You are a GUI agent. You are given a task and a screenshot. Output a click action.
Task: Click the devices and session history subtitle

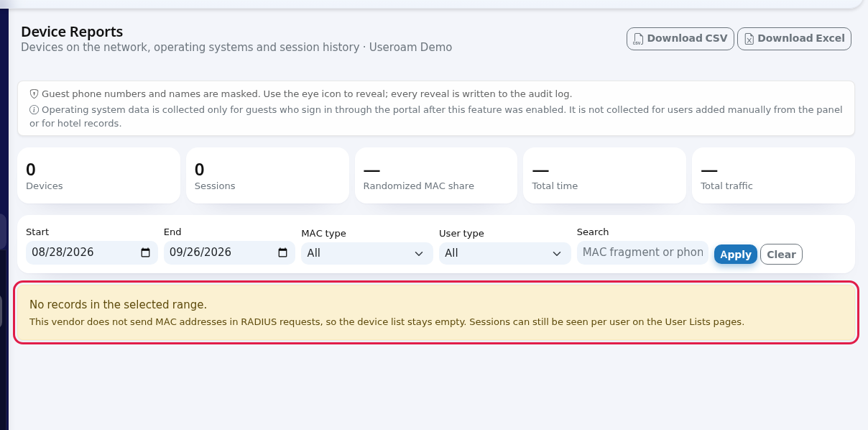(x=236, y=47)
